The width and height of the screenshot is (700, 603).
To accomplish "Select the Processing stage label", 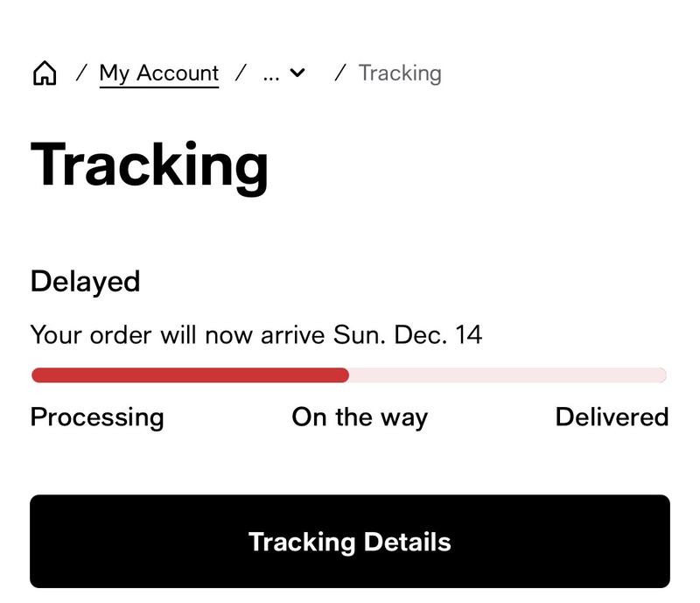I will 97,417.
